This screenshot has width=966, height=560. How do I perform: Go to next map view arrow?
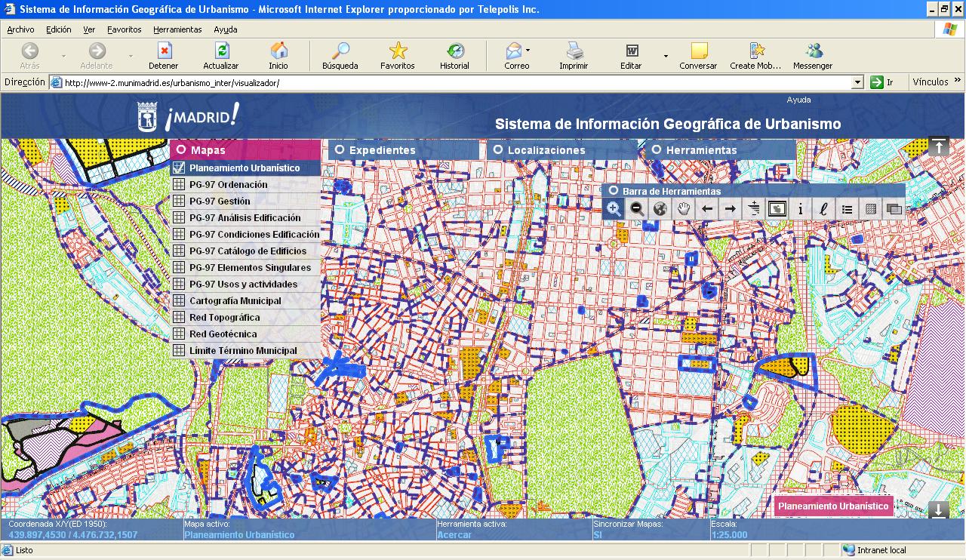[730, 209]
